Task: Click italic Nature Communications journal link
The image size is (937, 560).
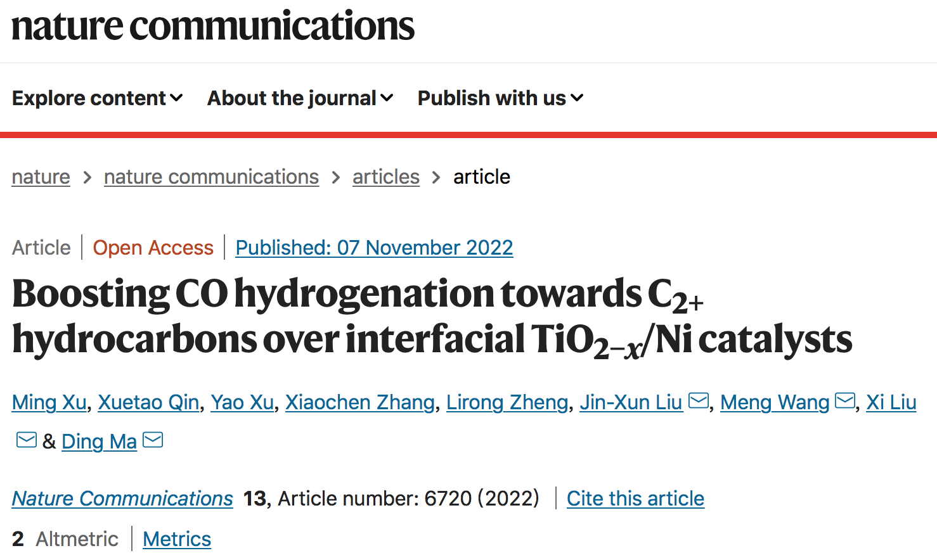Action: point(122,499)
